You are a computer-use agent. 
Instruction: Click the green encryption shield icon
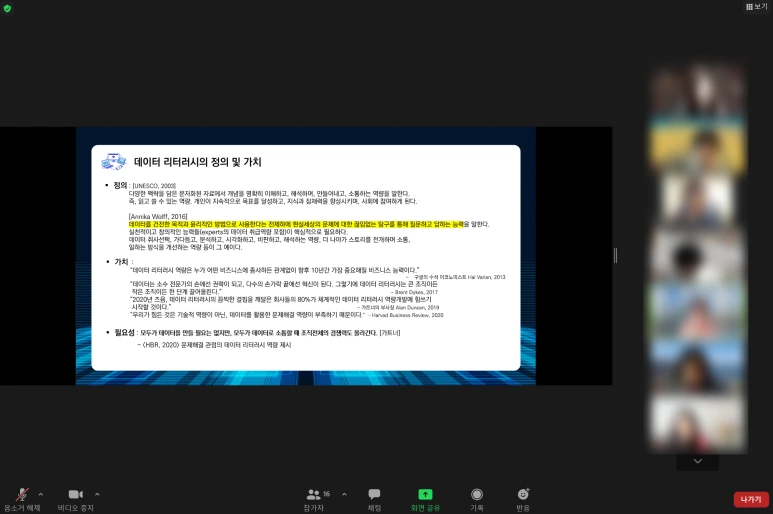pyautogui.click(x=7, y=8)
